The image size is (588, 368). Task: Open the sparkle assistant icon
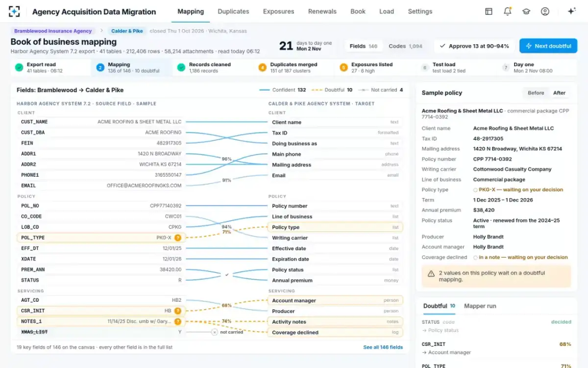(571, 11)
